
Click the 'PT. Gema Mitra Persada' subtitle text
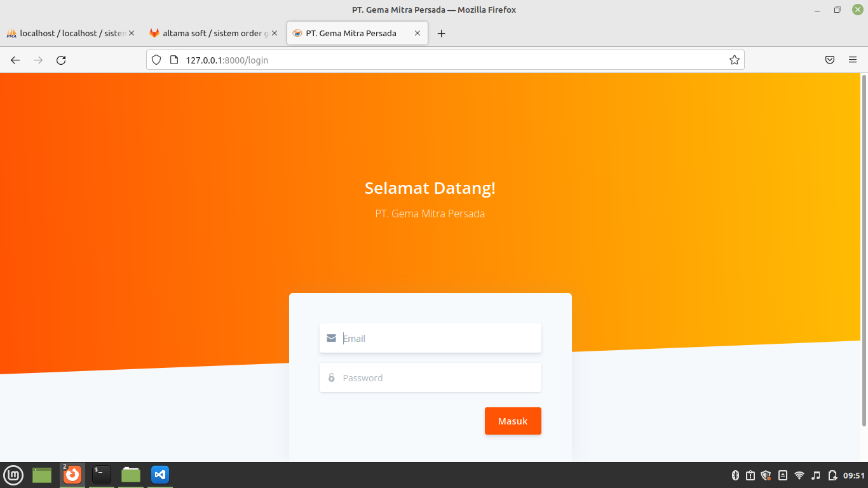[x=430, y=213]
